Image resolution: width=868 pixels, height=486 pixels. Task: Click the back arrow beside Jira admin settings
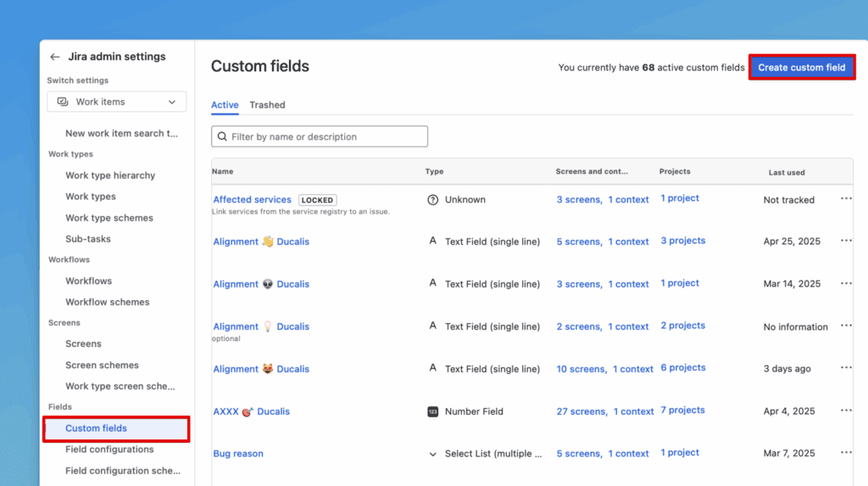[55, 57]
